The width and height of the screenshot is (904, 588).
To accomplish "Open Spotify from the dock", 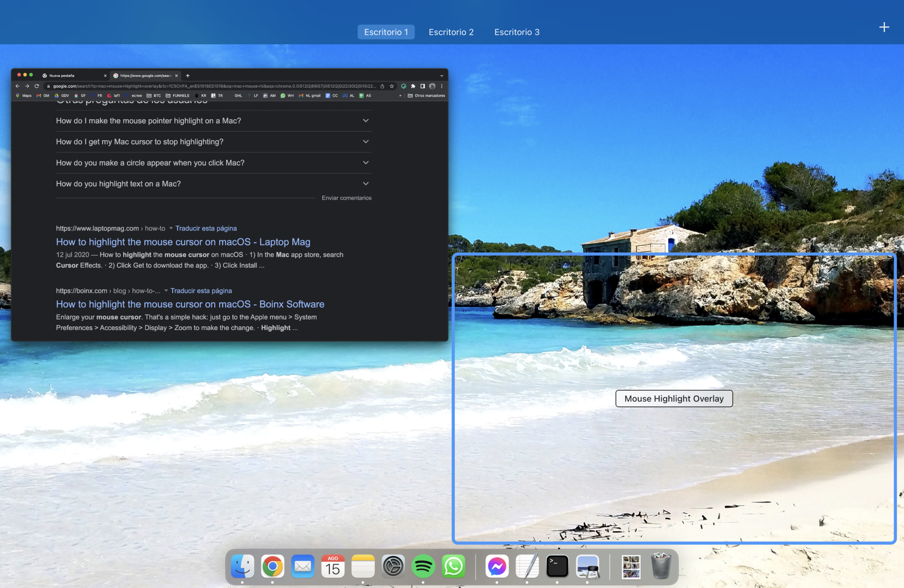I will [x=423, y=566].
